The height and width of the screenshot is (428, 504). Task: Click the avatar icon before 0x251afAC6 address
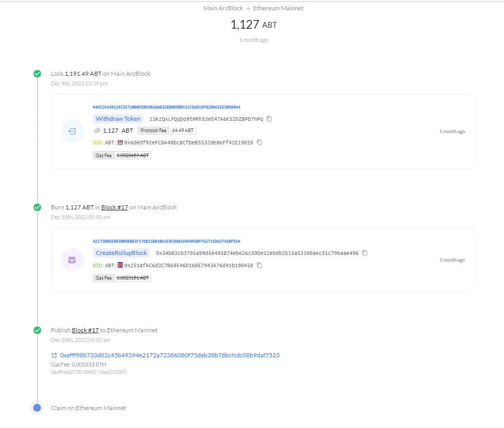[x=120, y=265]
